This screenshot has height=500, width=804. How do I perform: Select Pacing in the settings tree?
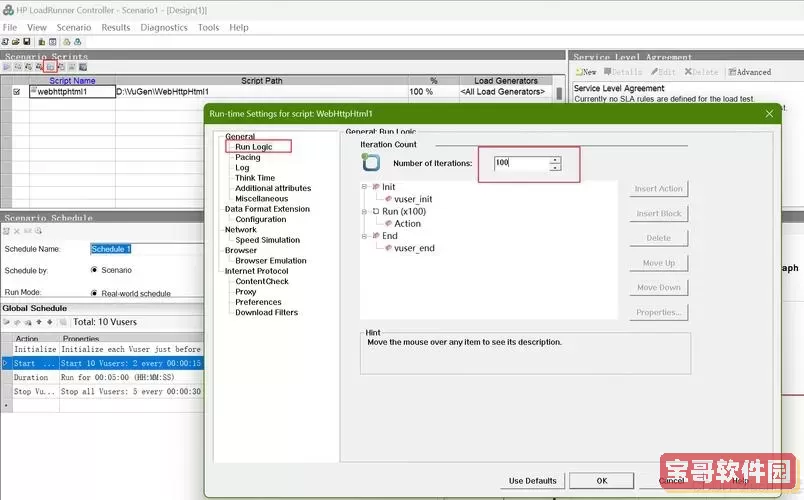click(248, 157)
